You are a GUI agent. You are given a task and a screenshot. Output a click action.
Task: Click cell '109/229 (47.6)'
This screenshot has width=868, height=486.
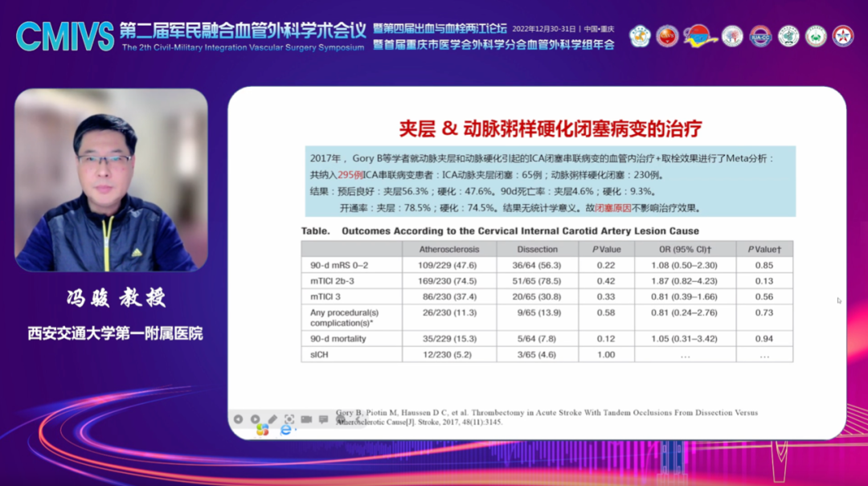tap(448, 265)
